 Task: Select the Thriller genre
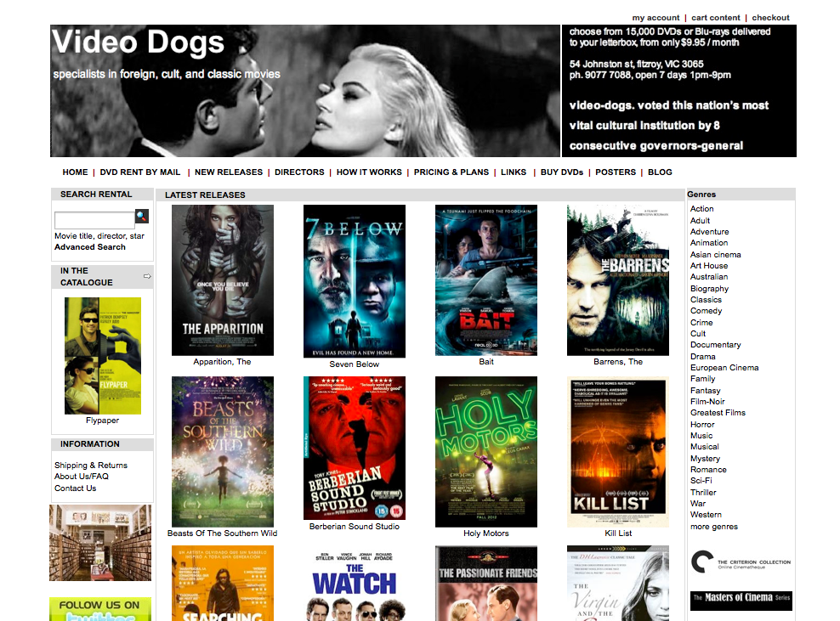(703, 493)
